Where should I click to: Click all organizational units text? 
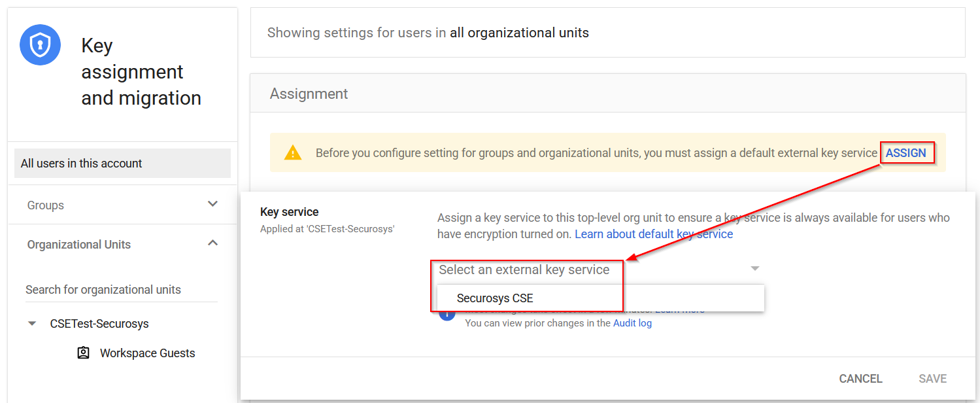519,33
